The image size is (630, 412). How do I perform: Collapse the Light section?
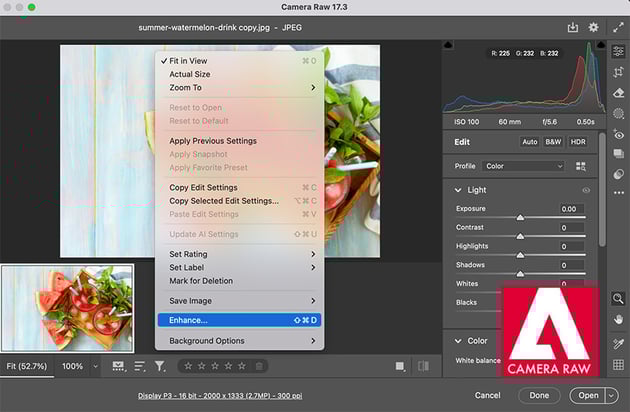[458, 190]
